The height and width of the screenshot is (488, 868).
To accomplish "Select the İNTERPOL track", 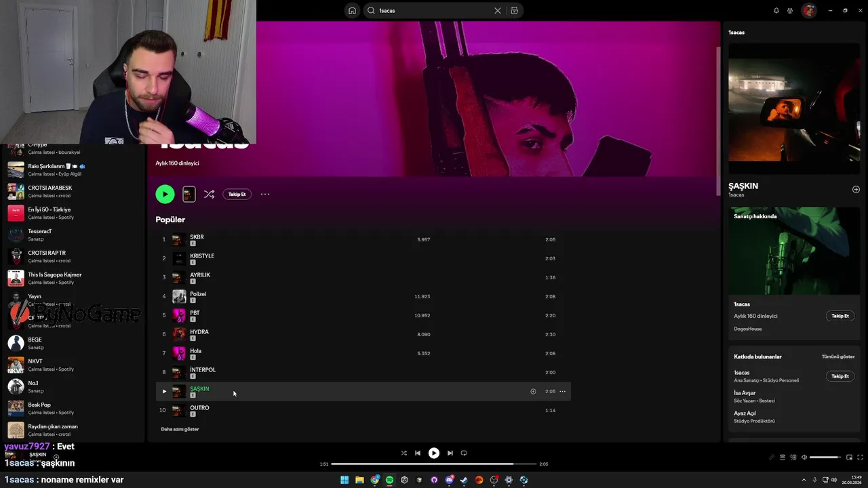I will tap(363, 372).
